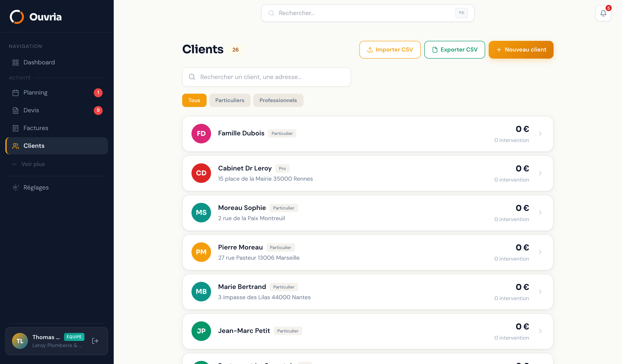The image size is (622, 364).
Task: Click address 3 impasse des Lilas Nantes
Action: click(x=264, y=297)
